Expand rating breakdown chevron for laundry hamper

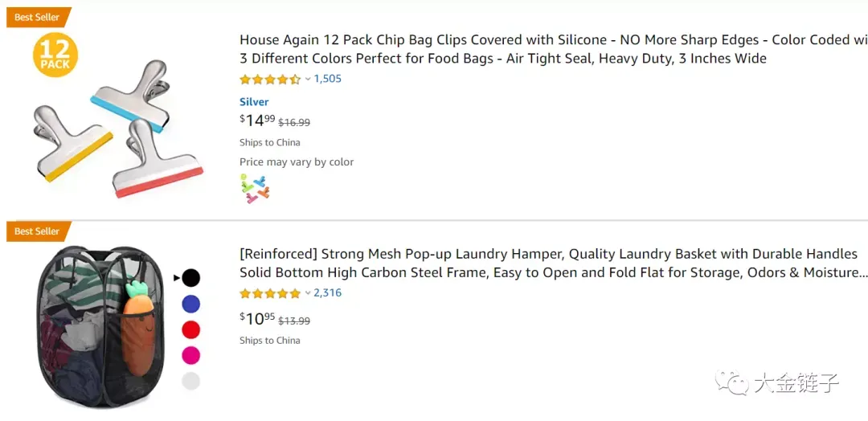[x=308, y=293]
